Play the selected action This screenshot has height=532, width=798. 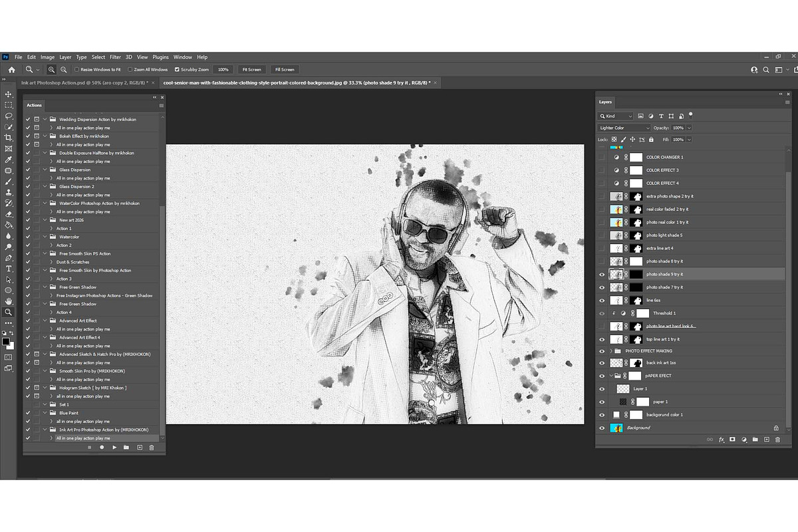point(114,448)
